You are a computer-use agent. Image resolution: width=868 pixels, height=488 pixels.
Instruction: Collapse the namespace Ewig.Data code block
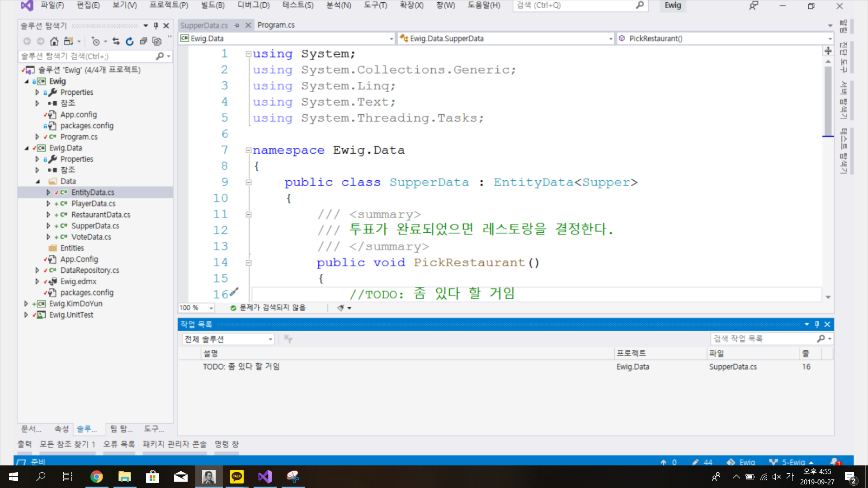point(248,150)
